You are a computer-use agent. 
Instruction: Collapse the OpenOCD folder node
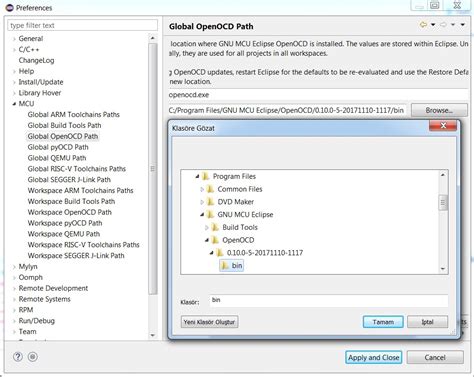207,240
